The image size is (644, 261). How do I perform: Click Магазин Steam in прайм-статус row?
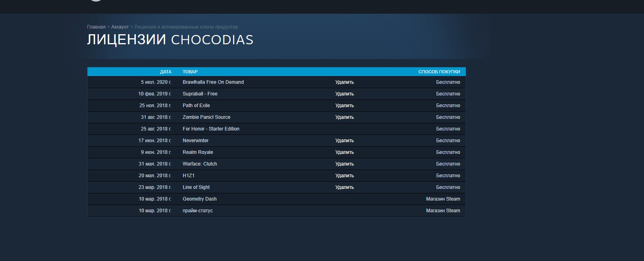click(443, 211)
